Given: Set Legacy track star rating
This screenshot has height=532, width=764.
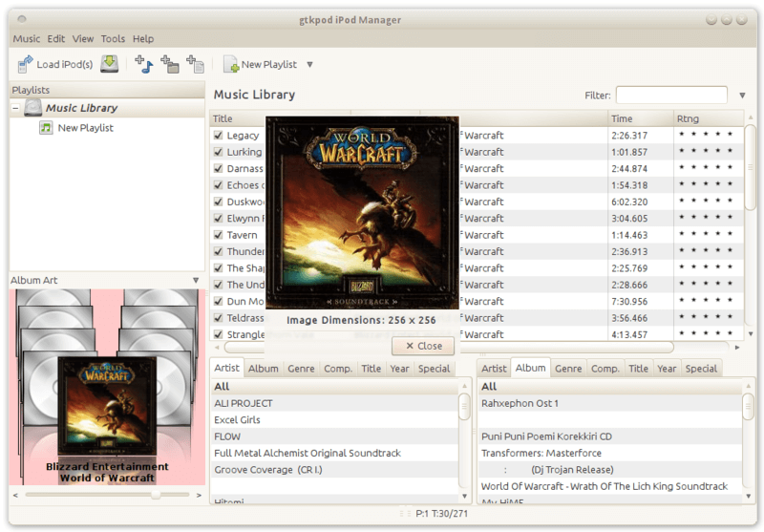Looking at the screenshot, I should [706, 135].
